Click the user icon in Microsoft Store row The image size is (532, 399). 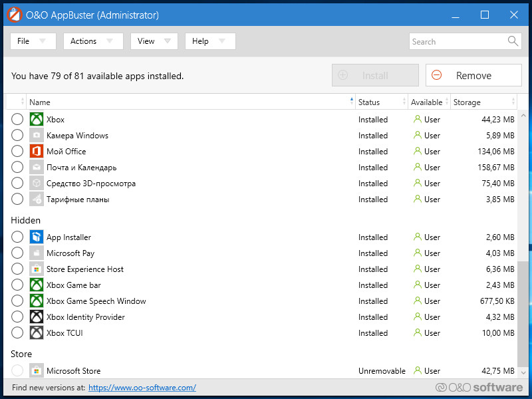coord(418,370)
